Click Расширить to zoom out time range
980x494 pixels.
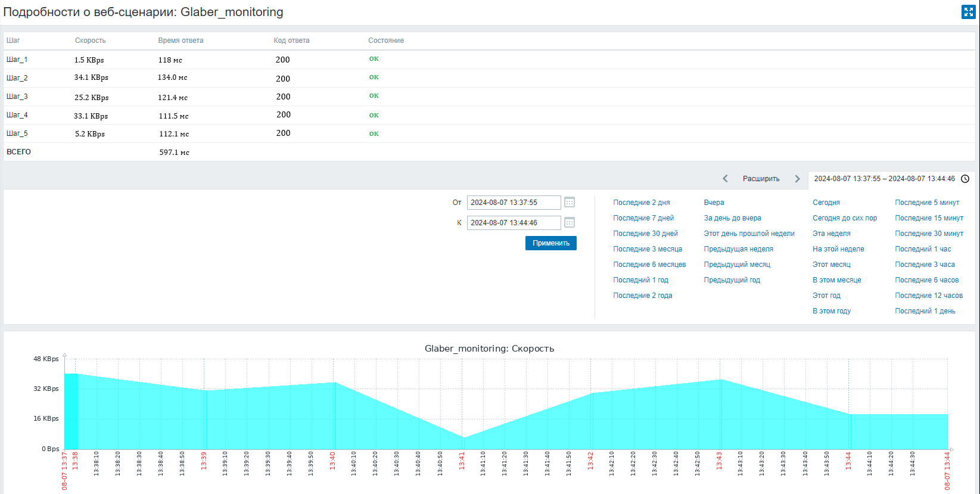click(x=761, y=179)
